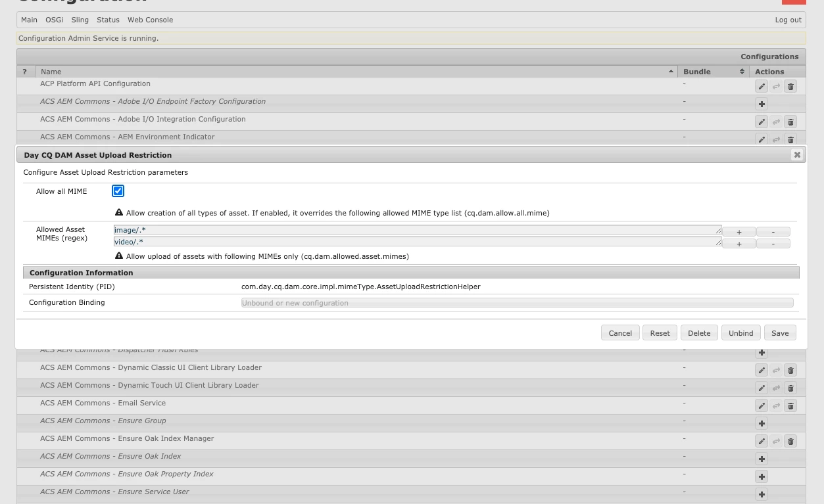Unbind icon for Dynamic Classic UI Client Library Loader
Viewport: 824px width, 504px height.
click(777, 370)
